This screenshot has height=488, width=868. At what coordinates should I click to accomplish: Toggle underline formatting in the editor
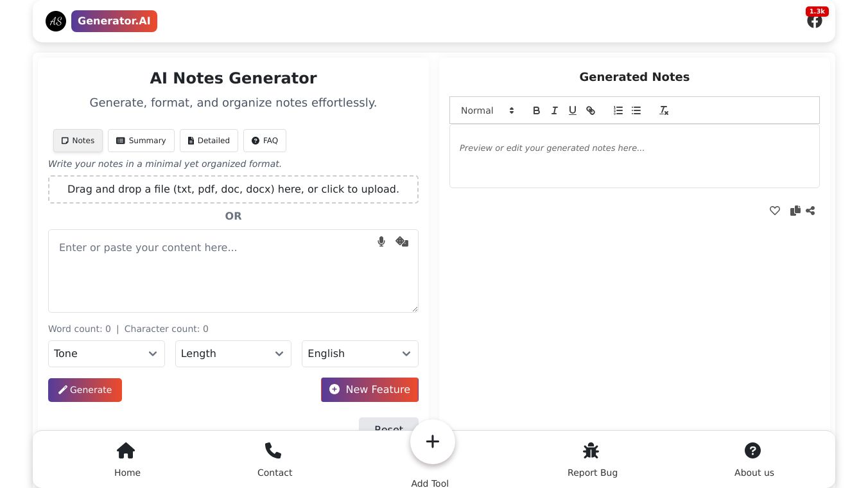(x=573, y=110)
